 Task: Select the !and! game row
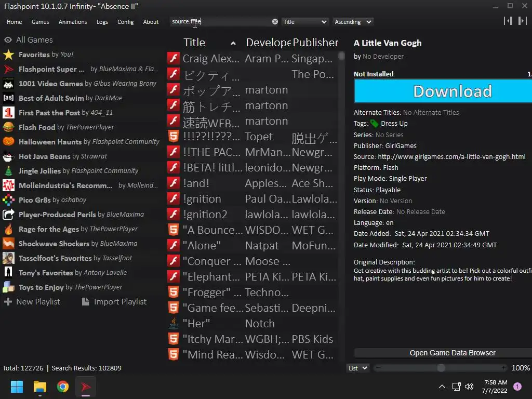point(252,183)
